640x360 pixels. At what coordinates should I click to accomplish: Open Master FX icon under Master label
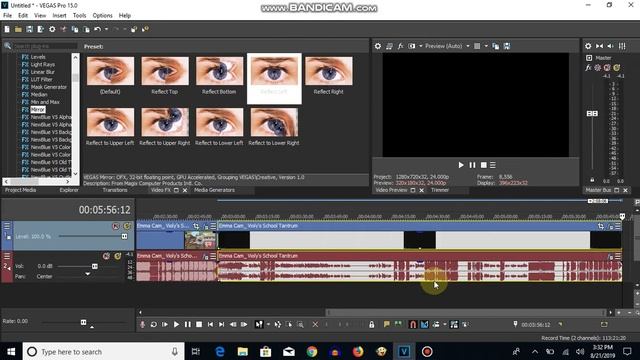coord(588,68)
